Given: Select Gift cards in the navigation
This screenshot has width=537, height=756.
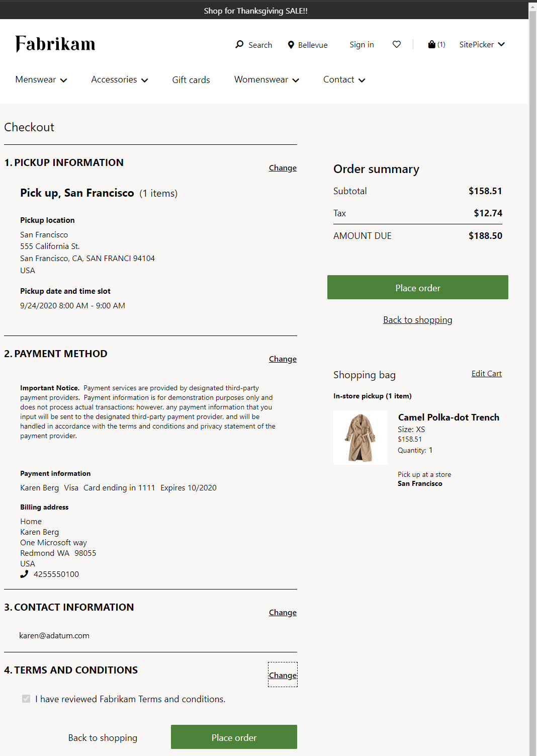Looking at the screenshot, I should pyautogui.click(x=191, y=79).
